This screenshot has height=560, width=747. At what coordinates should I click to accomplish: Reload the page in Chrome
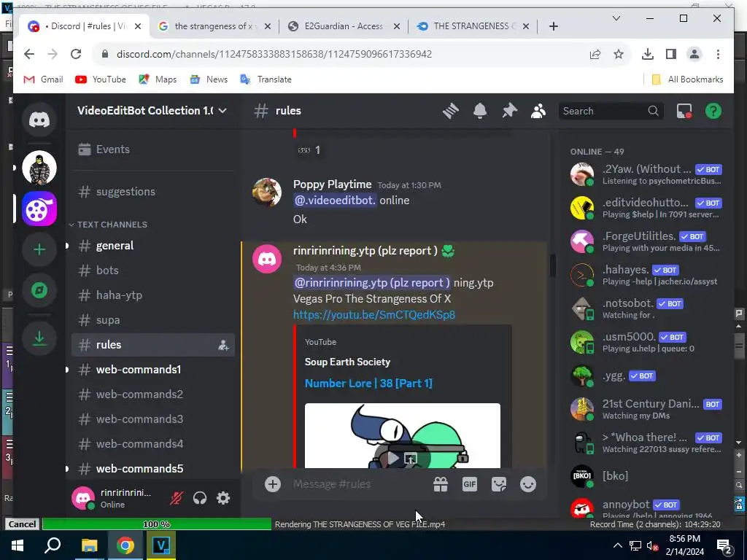pos(76,54)
